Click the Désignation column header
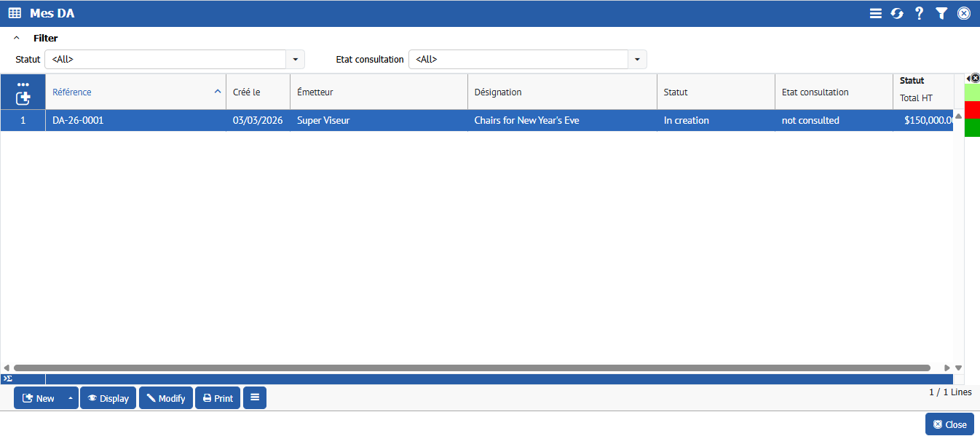 pyautogui.click(x=561, y=92)
